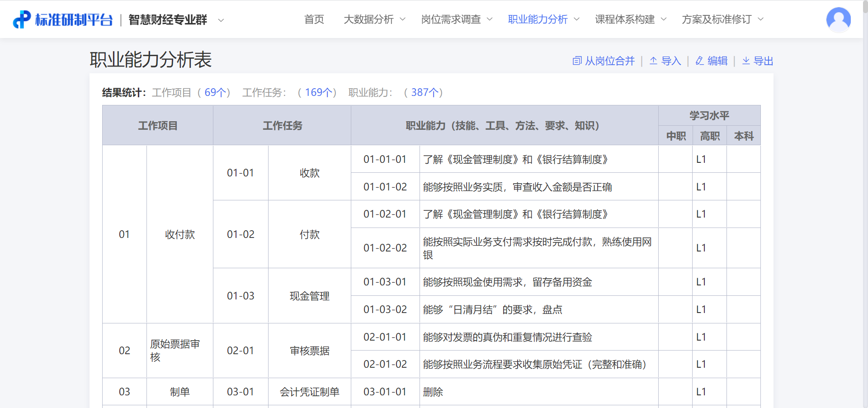
Task: Select the 原始票据审核 project cell
Action: pos(180,351)
